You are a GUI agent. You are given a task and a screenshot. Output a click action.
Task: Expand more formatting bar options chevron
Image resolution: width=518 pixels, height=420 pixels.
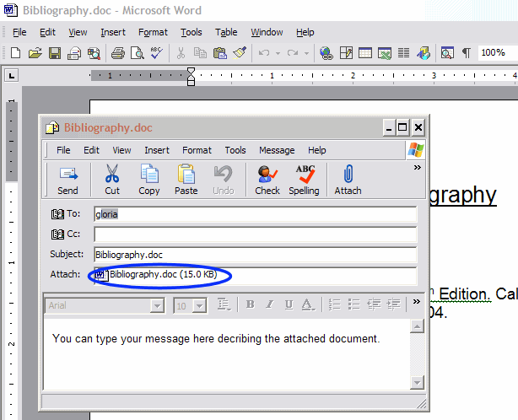(417, 301)
